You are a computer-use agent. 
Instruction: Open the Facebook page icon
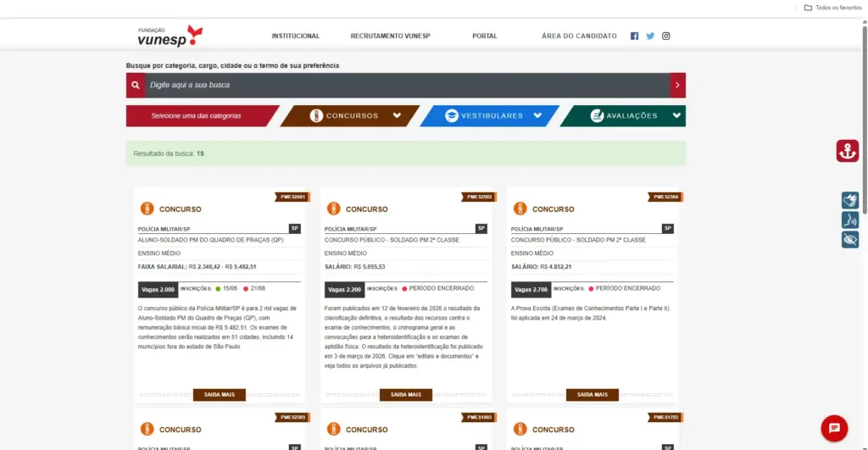click(634, 36)
